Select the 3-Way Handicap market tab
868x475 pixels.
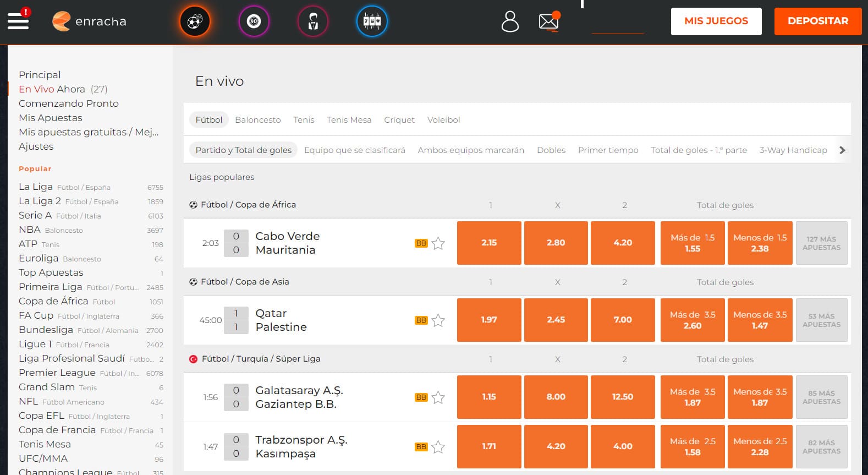[793, 150]
